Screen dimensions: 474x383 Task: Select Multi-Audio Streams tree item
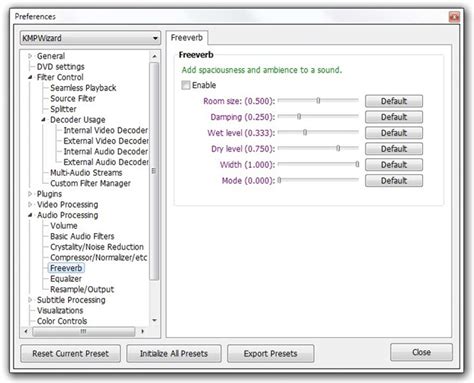[86, 173]
